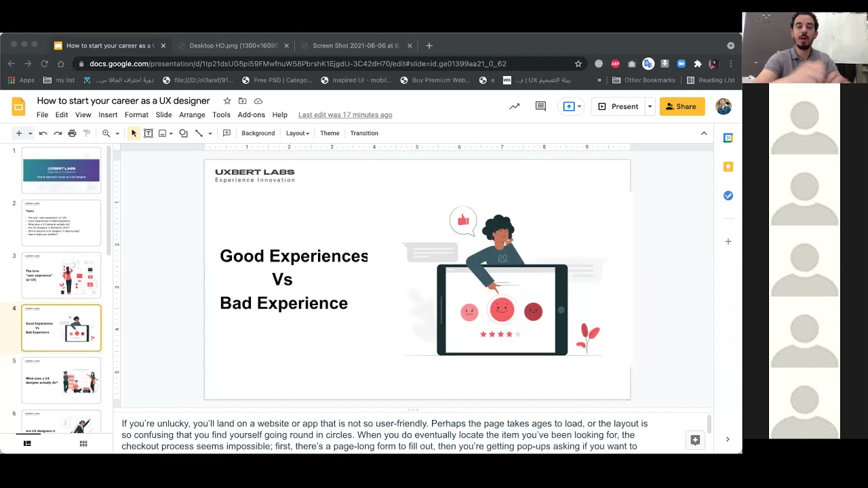Open the Format menu
Screen dimensions: 868x488
[136, 115]
